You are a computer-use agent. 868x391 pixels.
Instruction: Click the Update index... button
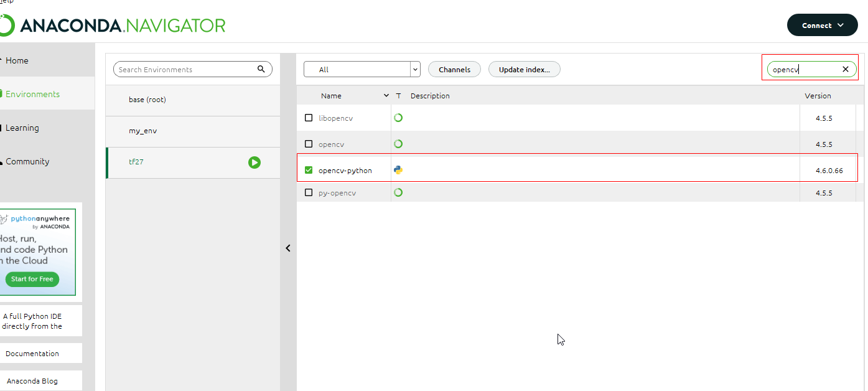[525, 69]
